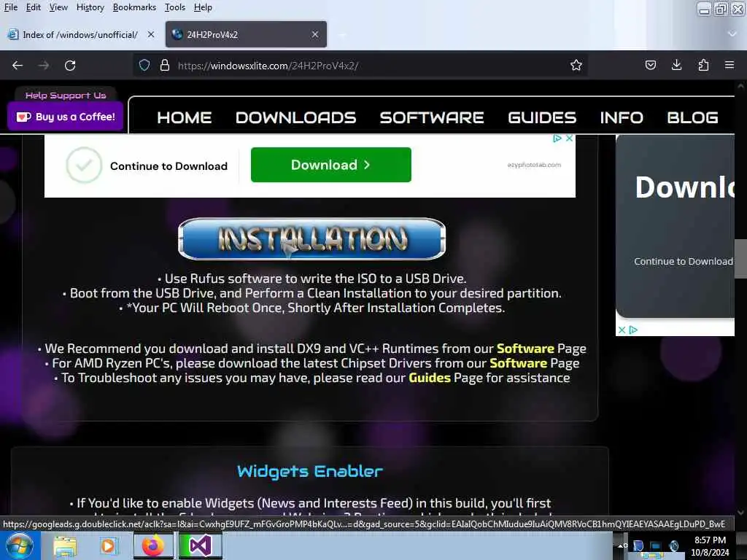Open the Bookmarks menu
The width and height of the screenshot is (747, 560).
pos(134,7)
